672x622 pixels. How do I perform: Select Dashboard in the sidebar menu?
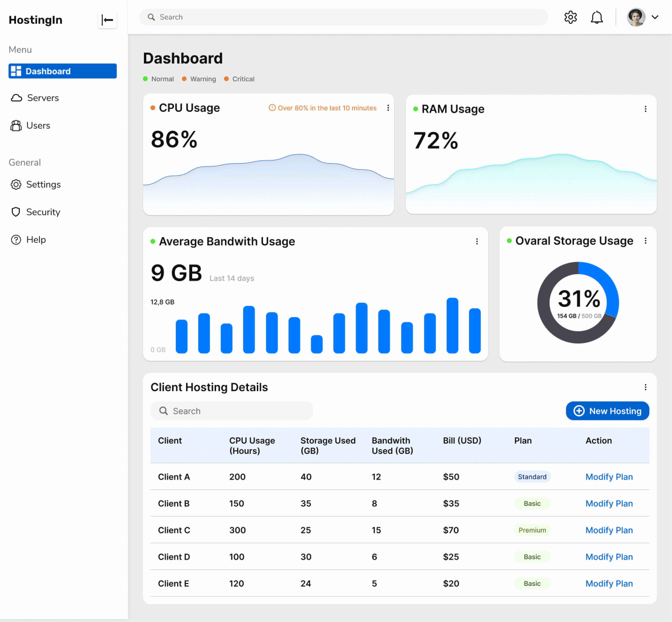(x=63, y=71)
